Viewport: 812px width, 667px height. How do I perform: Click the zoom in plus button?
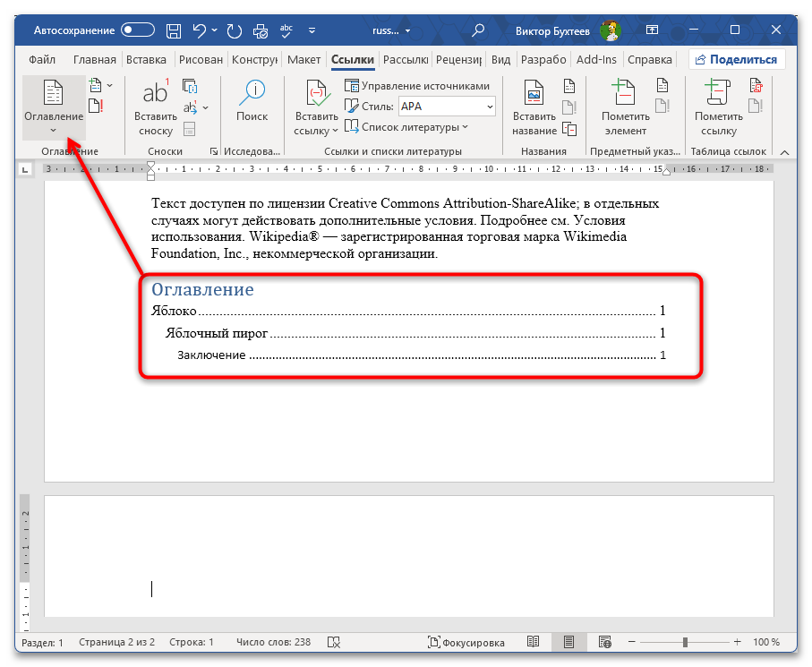[x=737, y=642]
